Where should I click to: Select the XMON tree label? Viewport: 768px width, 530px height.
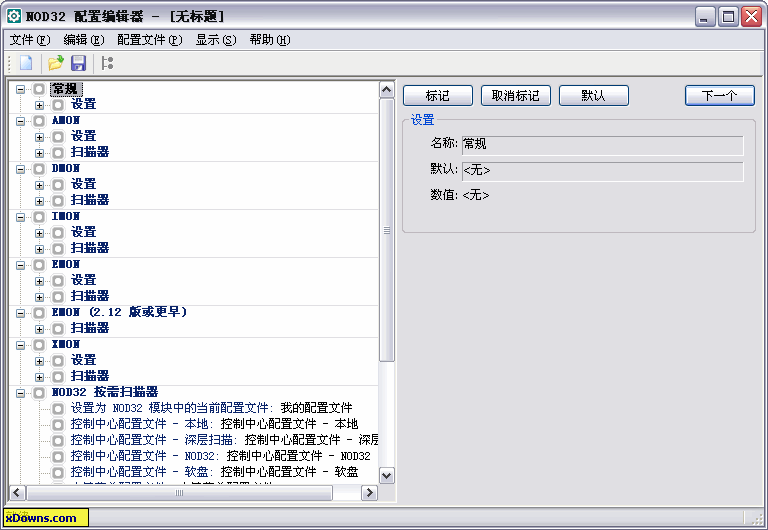point(66,345)
